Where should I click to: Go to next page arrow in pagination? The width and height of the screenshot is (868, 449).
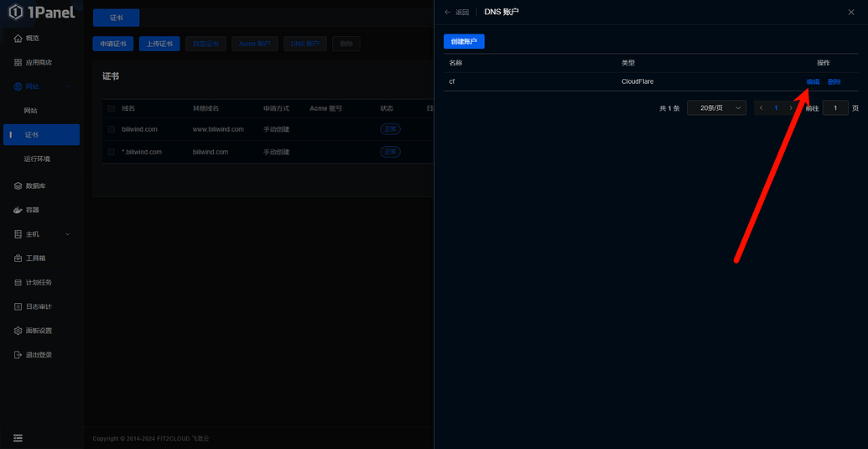[791, 108]
